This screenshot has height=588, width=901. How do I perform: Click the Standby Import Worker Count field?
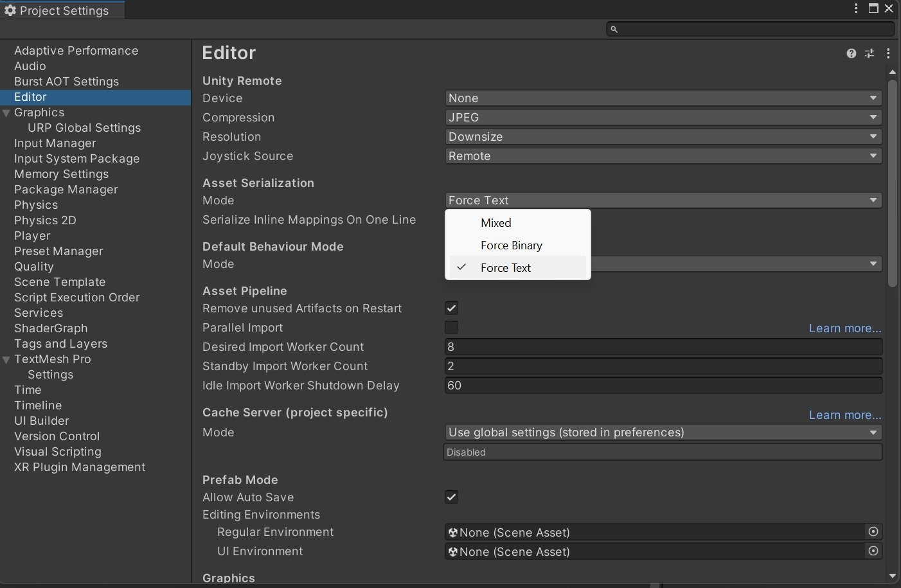(663, 366)
